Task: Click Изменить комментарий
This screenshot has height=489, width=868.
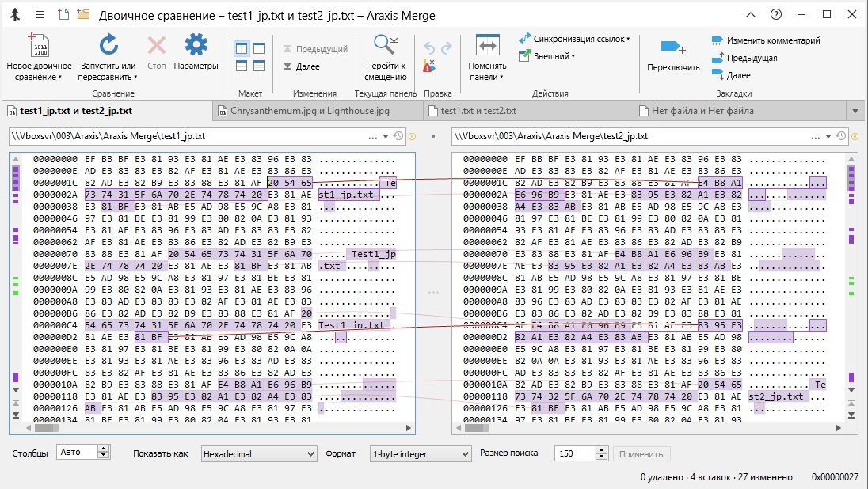Action: (x=766, y=40)
